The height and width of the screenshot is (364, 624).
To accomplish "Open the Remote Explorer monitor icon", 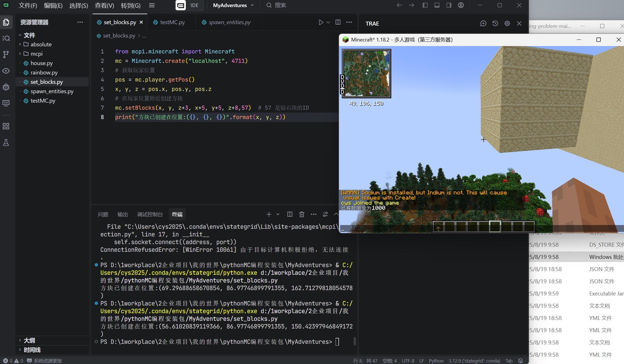I will pyautogui.click(x=6, y=103).
